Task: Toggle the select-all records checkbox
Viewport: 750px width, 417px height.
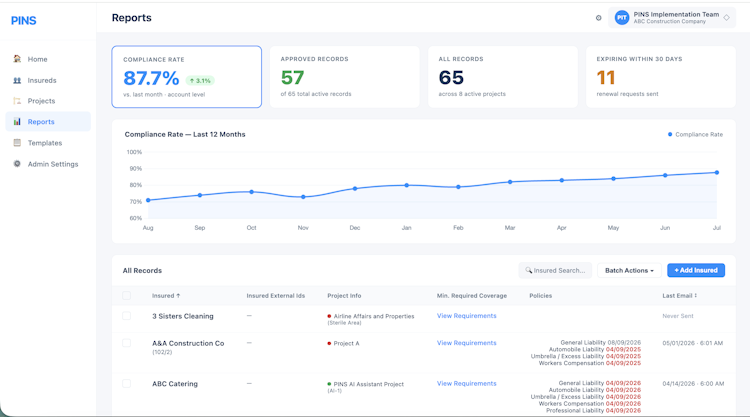Action: tap(126, 296)
